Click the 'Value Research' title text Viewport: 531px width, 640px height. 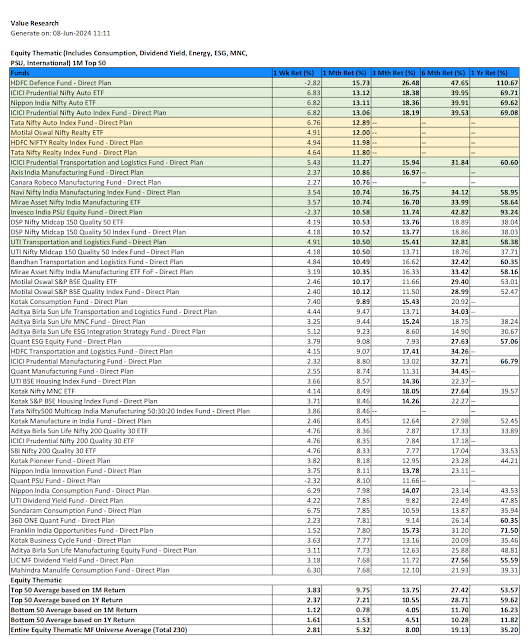pos(35,23)
